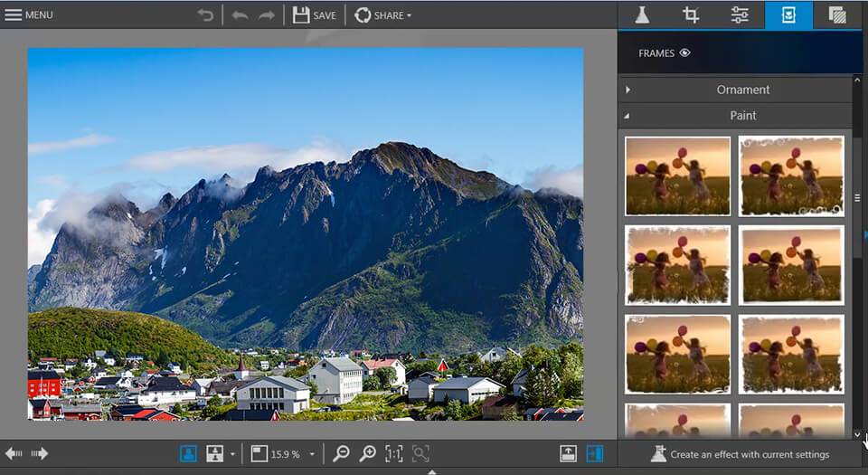Click the SAVE floppy disk button
This screenshot has height=475, width=868.
[x=315, y=15]
